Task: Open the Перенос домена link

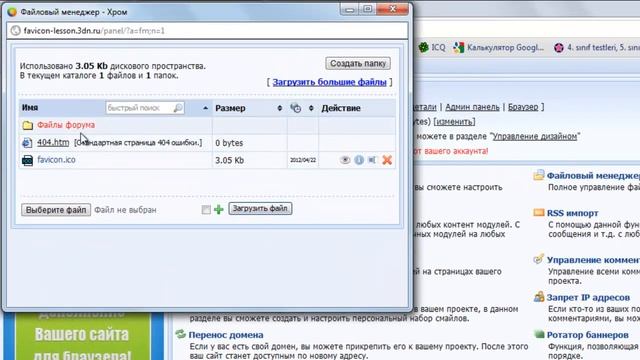Action: coord(226,335)
